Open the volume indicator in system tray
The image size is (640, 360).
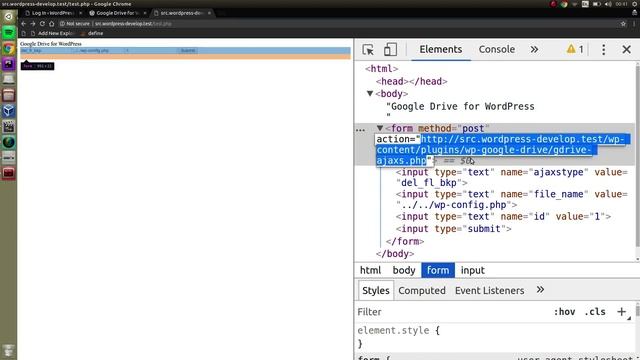tap(608, 4)
